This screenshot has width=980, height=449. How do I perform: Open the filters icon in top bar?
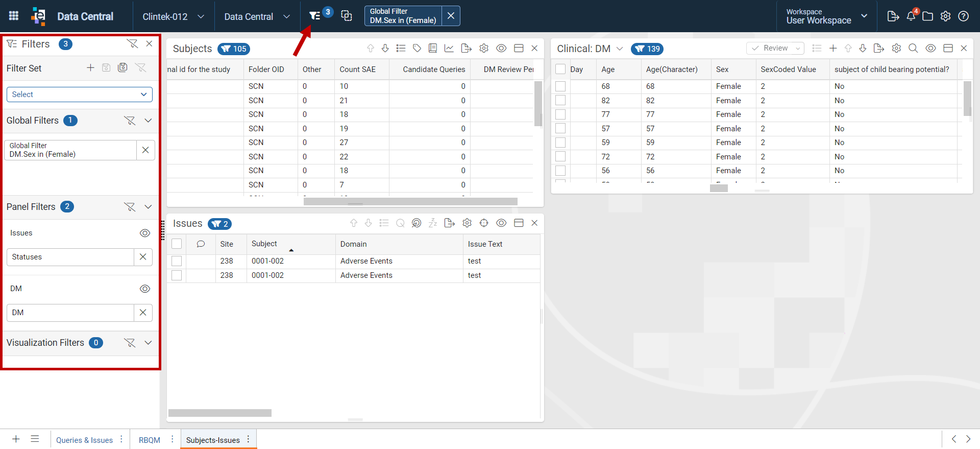pos(315,16)
